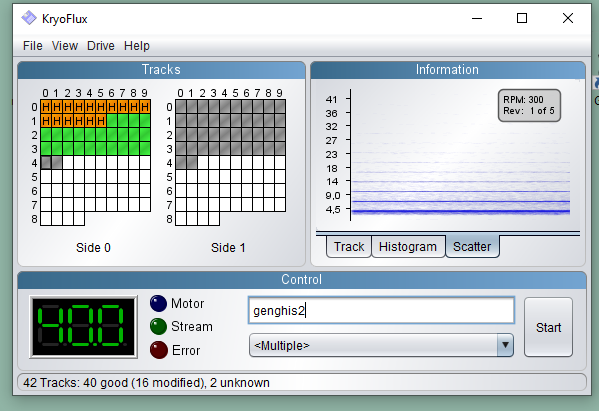Select Side 0 track 30 green cell
The width and height of the screenshot is (599, 411).
tap(46, 149)
